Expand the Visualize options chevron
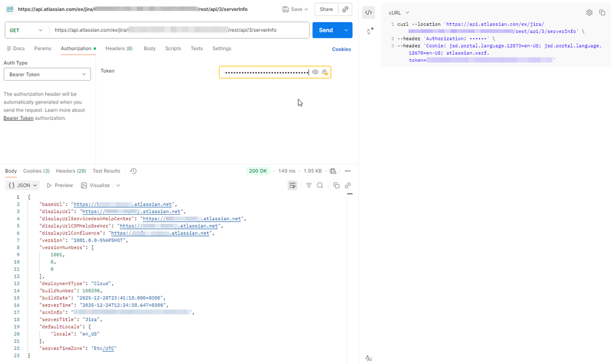Screen dimensions: 611x364 point(118,185)
